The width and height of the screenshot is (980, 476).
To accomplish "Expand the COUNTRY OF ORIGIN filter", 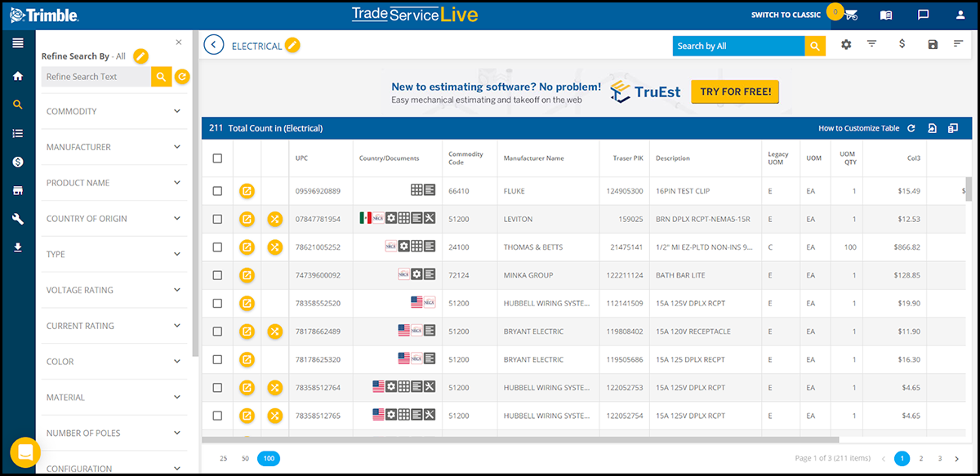I will 114,219.
